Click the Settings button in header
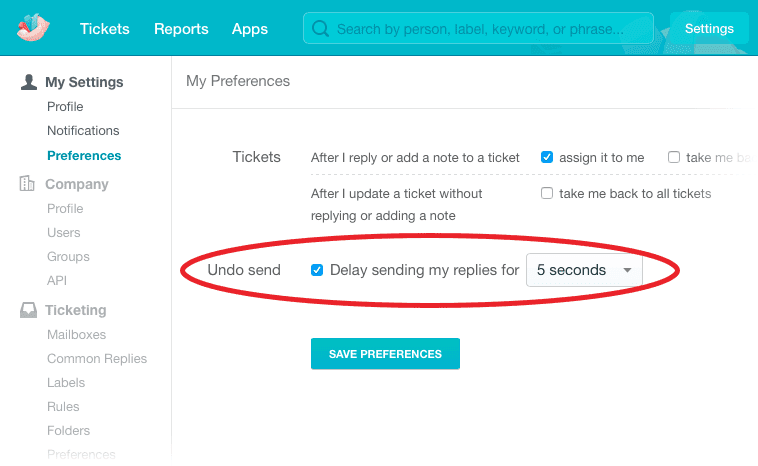Viewport: 758px width, 466px height. 709,29
